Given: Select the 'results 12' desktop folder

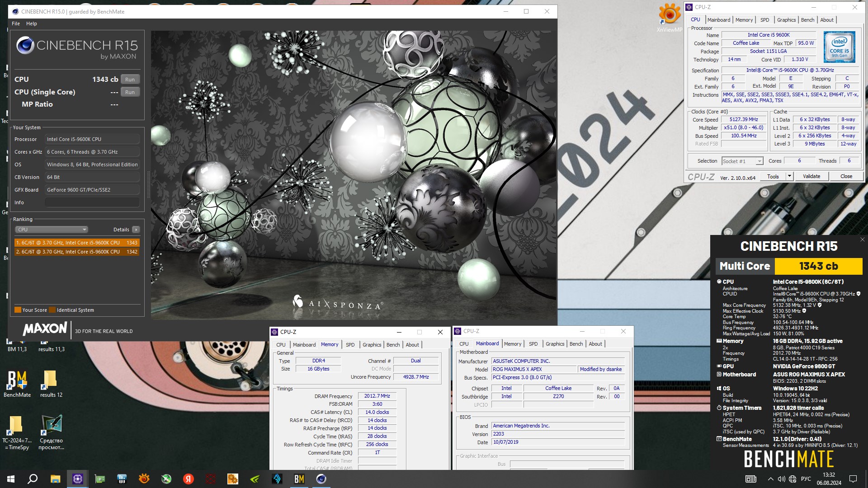Looking at the screenshot, I should tap(51, 384).
